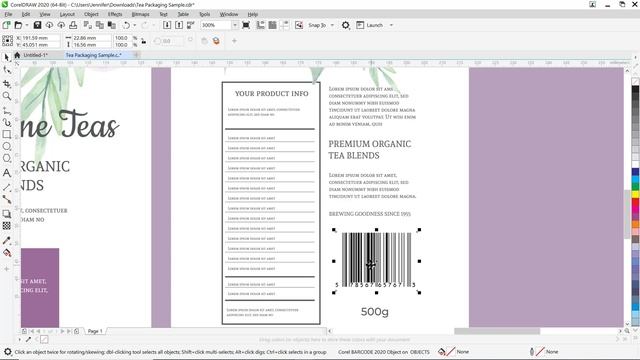The width and height of the screenshot is (640, 360).
Task: Open the File menu
Action: (8, 14)
